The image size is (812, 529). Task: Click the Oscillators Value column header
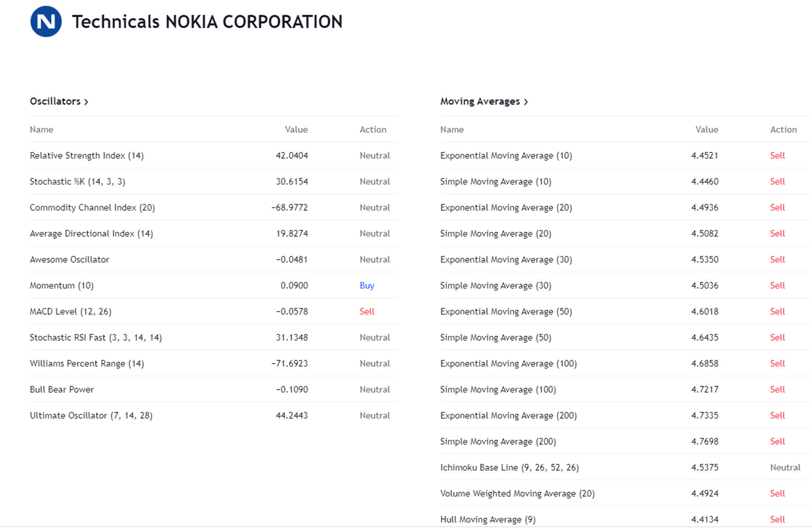296,129
